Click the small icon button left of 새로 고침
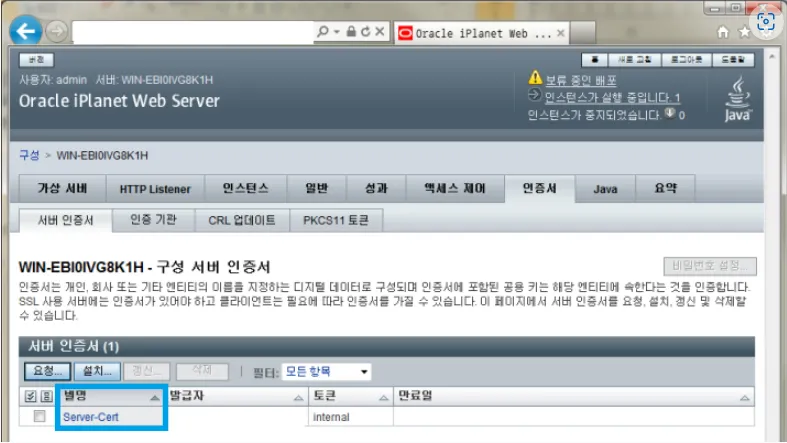Screen dimensions: 787x443 pos(595,60)
